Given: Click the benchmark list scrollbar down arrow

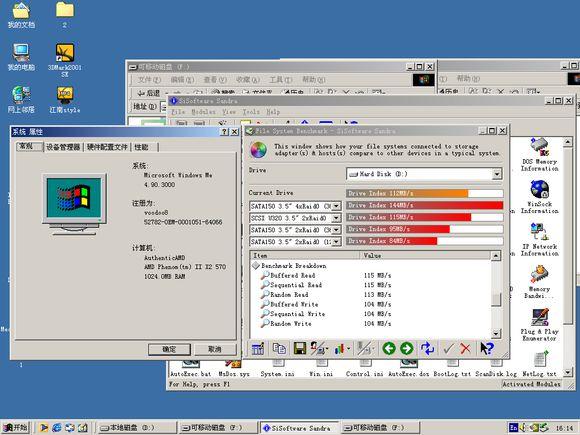Looking at the screenshot, I should 496,333.
